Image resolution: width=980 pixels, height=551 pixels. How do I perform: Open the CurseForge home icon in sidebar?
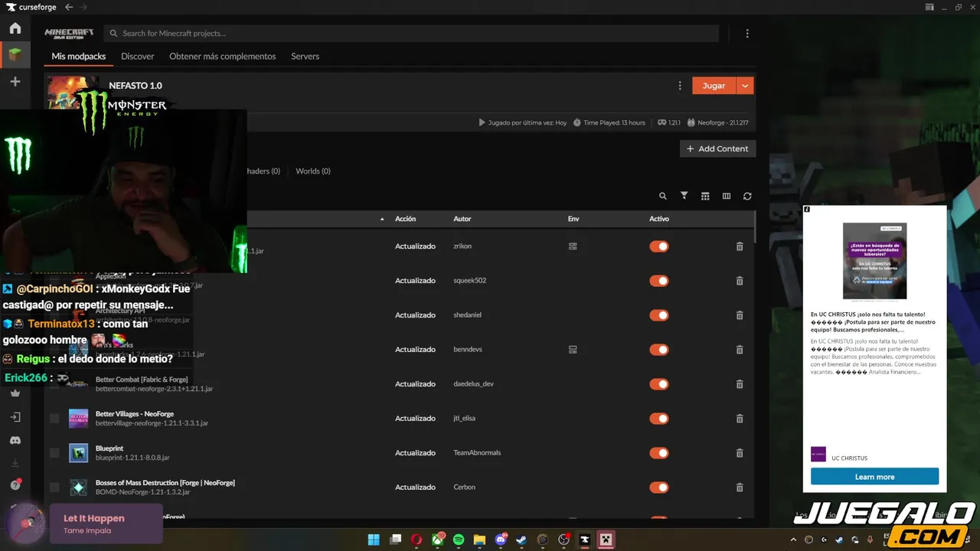pyautogui.click(x=15, y=28)
